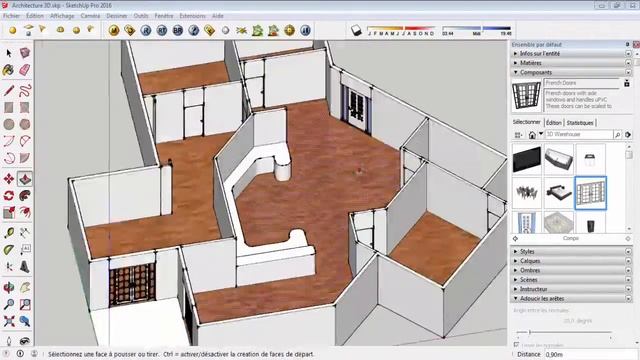Viewport: 640px width, 360px height.
Task: Activate the Axes tool
Action: tap(9, 267)
